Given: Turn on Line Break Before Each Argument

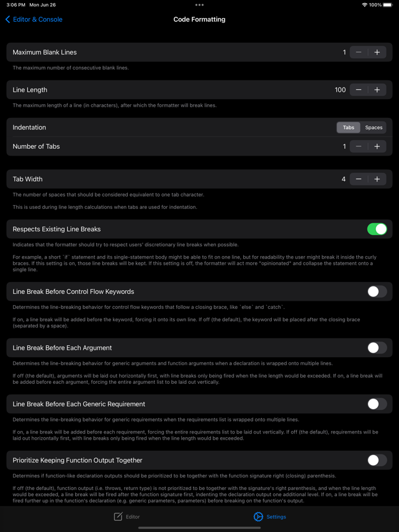Looking at the screenshot, I should [377, 348].
